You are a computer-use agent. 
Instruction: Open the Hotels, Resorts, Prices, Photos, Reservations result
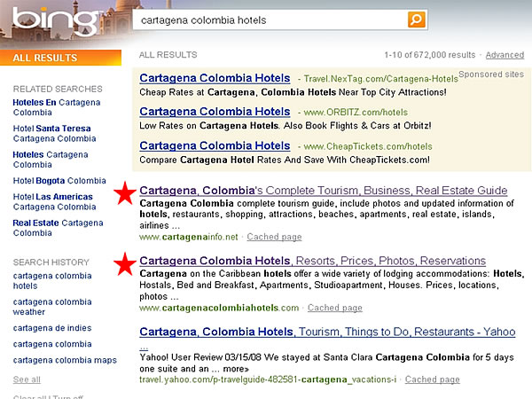[312, 262]
